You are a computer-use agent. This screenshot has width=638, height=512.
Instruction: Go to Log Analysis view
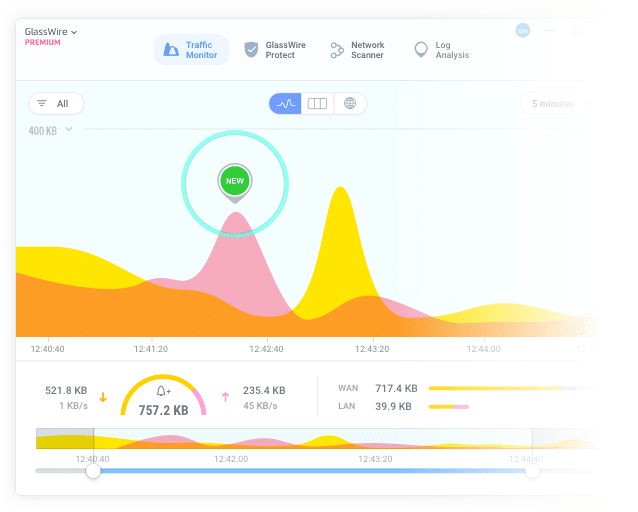[x=440, y=50]
